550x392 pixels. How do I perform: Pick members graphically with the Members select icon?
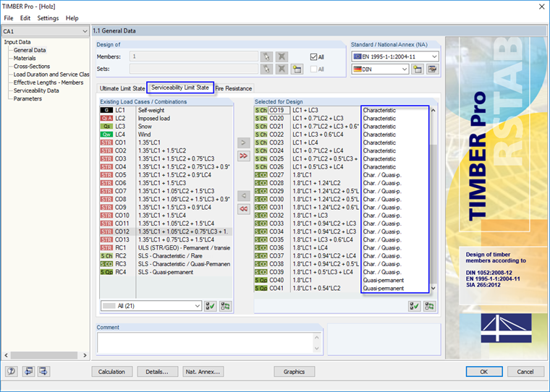[x=266, y=56]
